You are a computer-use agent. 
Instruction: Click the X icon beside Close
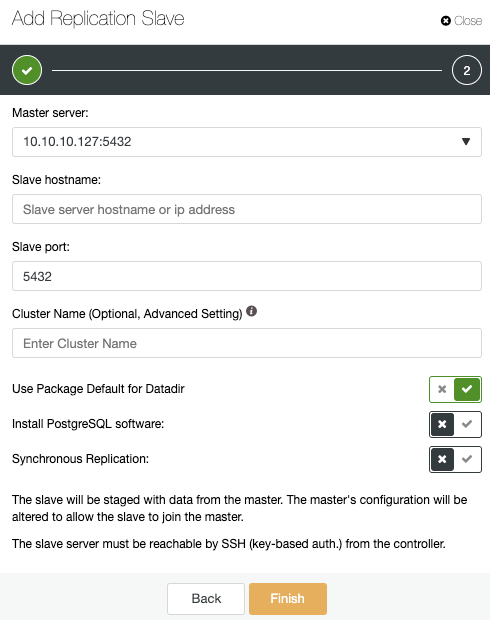(x=446, y=21)
